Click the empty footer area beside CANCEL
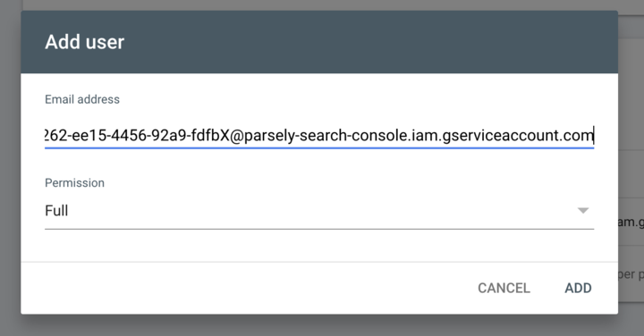The image size is (644, 336). [x=247, y=288]
